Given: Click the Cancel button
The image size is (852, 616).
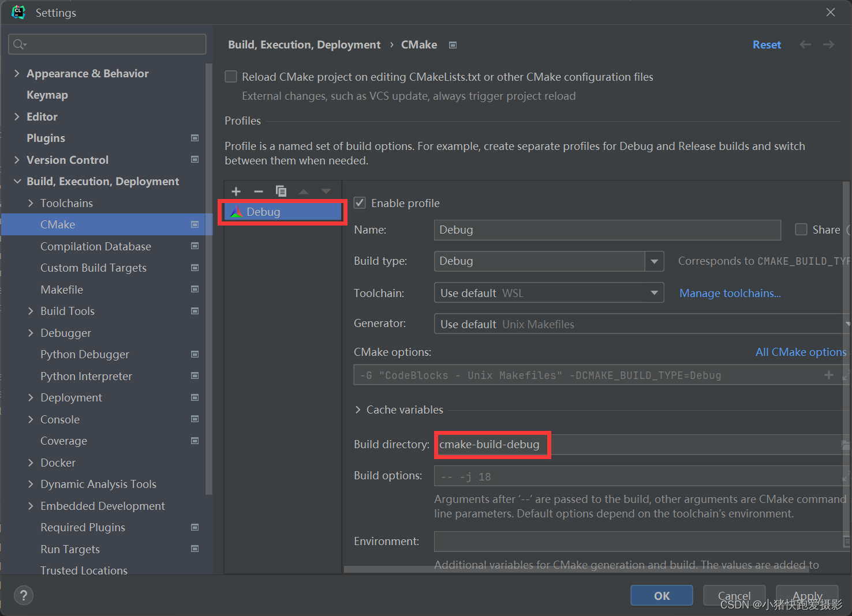Looking at the screenshot, I should point(734,595).
